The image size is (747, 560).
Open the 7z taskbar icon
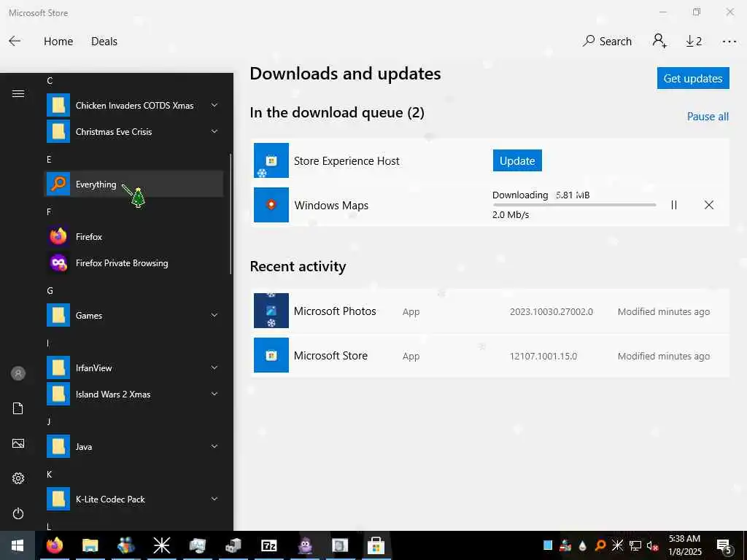coord(268,545)
